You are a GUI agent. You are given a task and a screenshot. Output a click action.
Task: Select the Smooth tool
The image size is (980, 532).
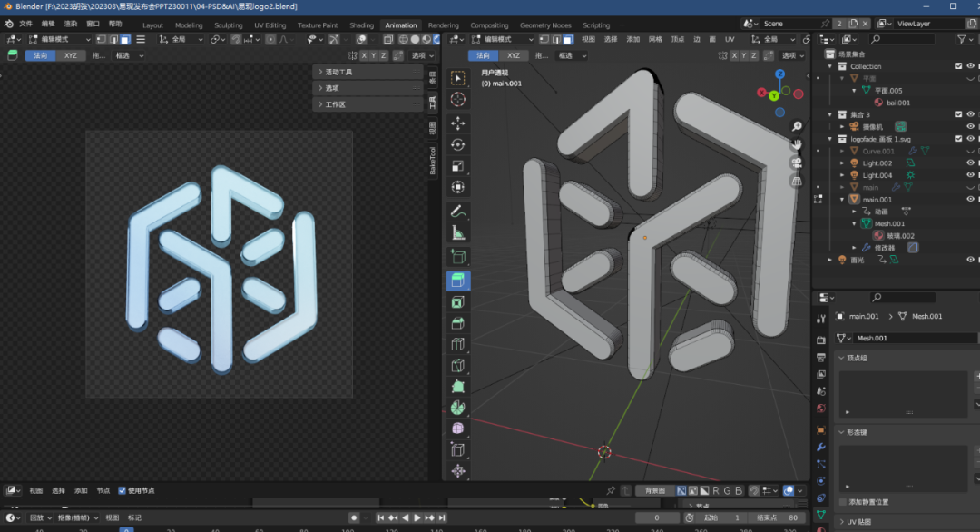pos(458,429)
